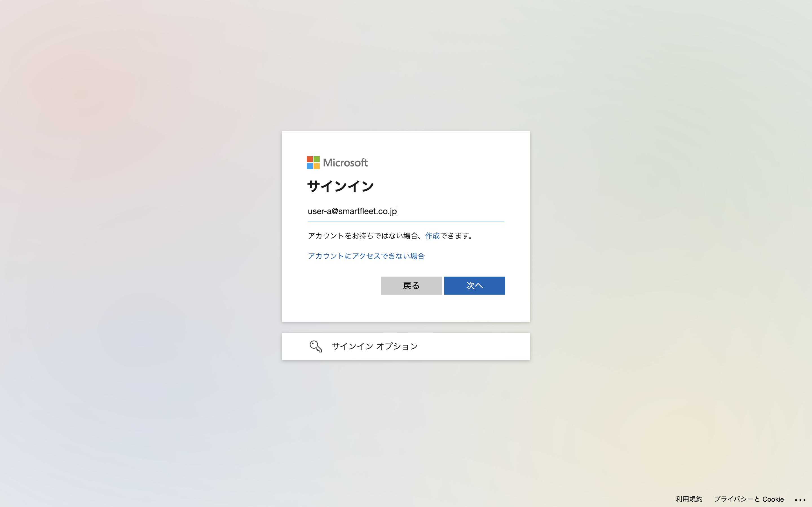This screenshot has height=507, width=812.
Task: Click the Microsoft wordmark text
Action: [345, 163]
